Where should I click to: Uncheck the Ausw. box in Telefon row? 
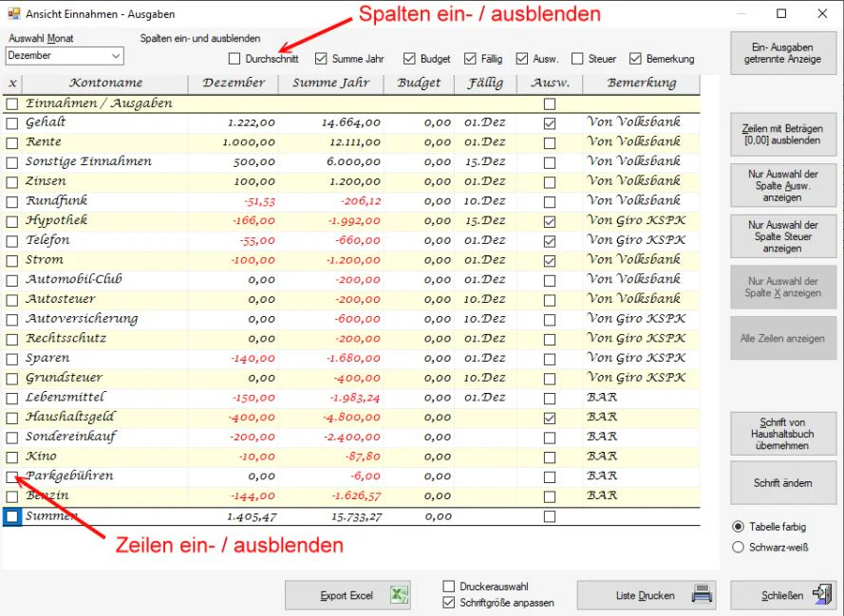pos(550,241)
